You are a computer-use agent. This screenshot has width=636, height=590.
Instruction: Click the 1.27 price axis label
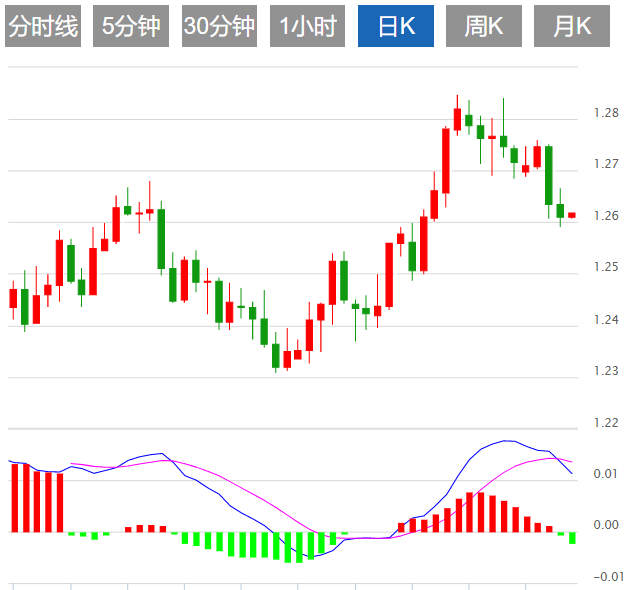pyautogui.click(x=606, y=164)
